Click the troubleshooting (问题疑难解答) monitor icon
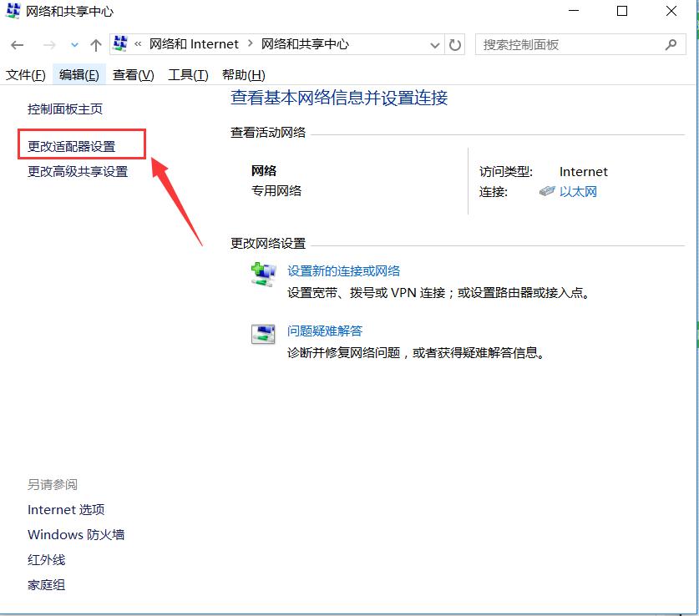 262,332
